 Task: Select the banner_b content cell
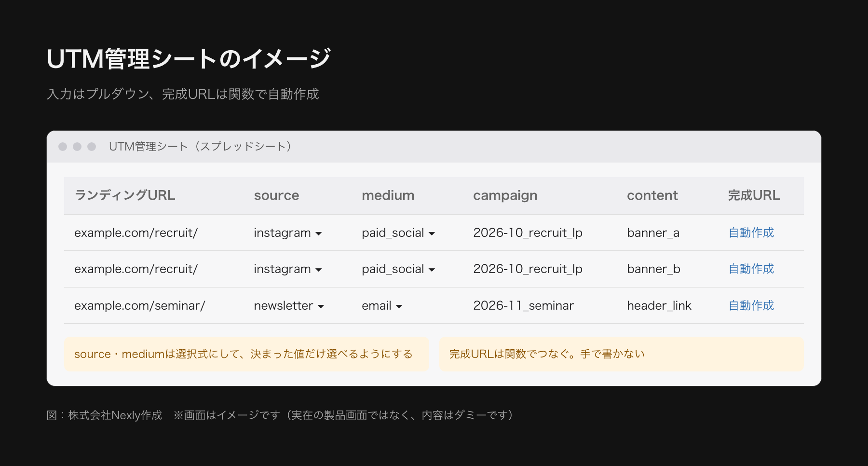coord(653,269)
